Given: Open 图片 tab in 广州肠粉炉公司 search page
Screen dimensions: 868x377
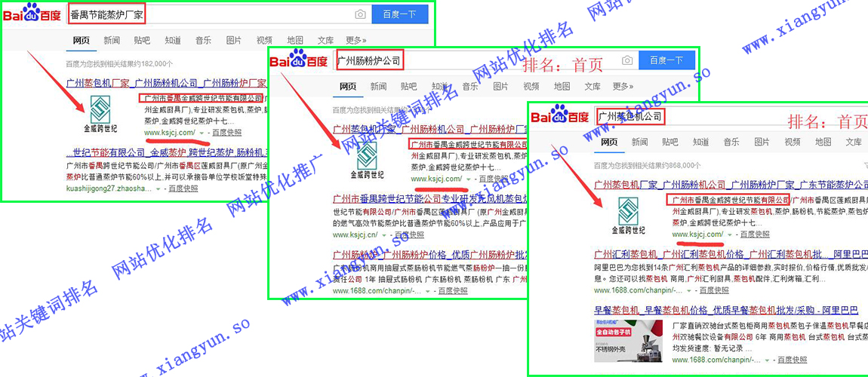Looking at the screenshot, I should tap(500, 86).
